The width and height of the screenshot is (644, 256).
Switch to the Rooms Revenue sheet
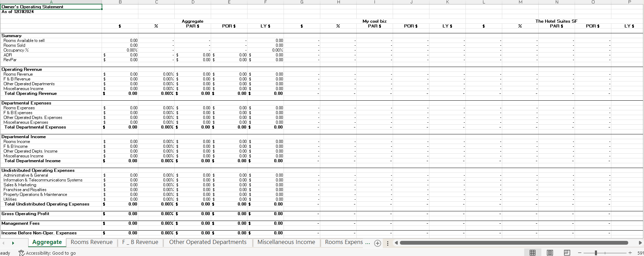(x=92, y=242)
